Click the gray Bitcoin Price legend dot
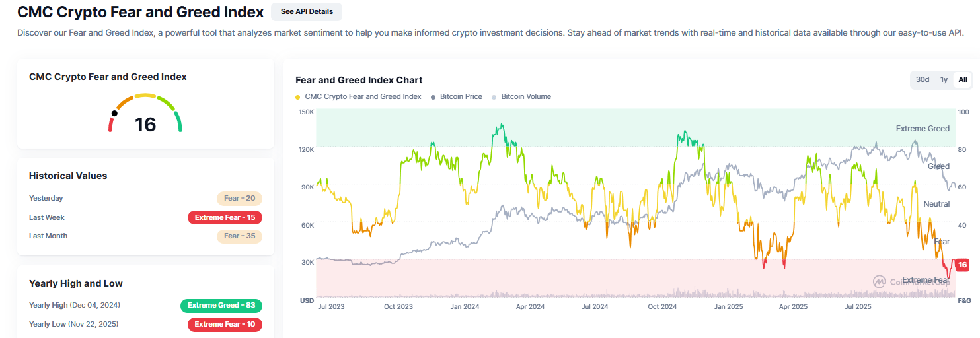 point(433,97)
